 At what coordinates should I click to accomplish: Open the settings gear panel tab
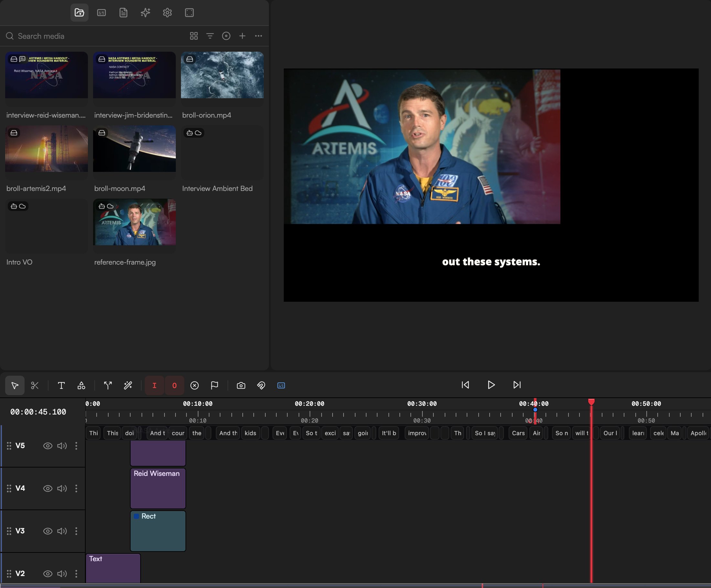tap(167, 13)
